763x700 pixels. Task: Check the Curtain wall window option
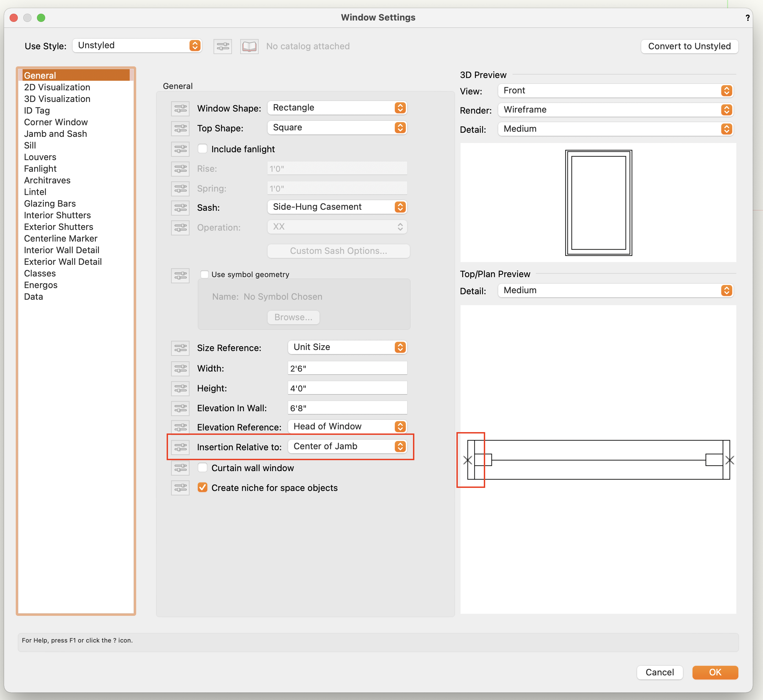coord(203,468)
